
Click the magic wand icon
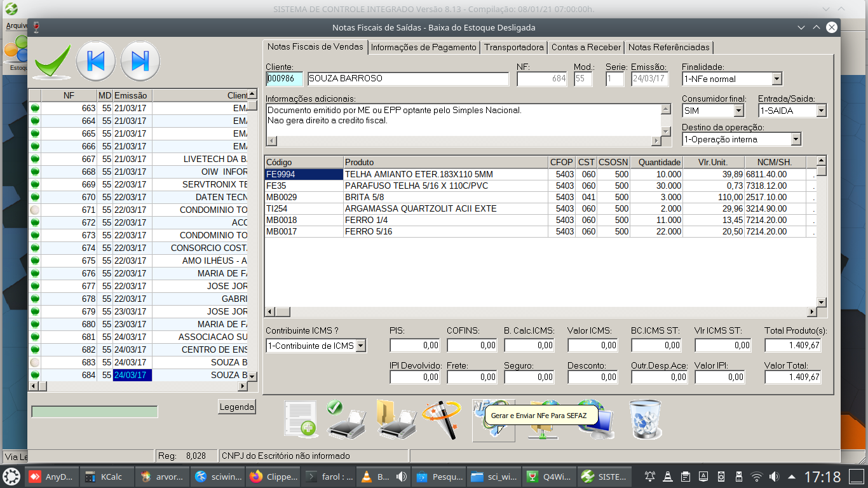click(x=442, y=419)
